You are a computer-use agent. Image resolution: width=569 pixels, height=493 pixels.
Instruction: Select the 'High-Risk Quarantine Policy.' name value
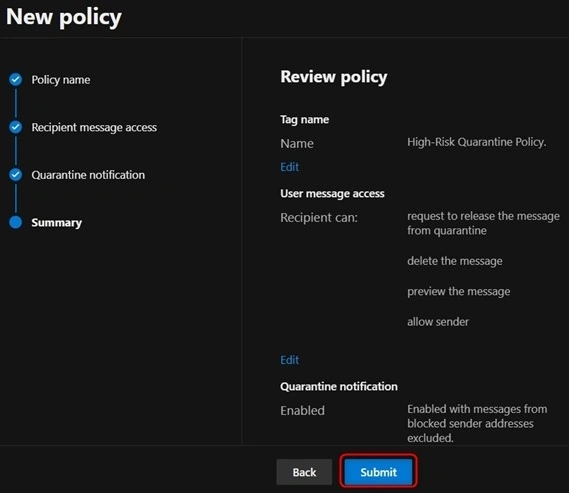(476, 142)
